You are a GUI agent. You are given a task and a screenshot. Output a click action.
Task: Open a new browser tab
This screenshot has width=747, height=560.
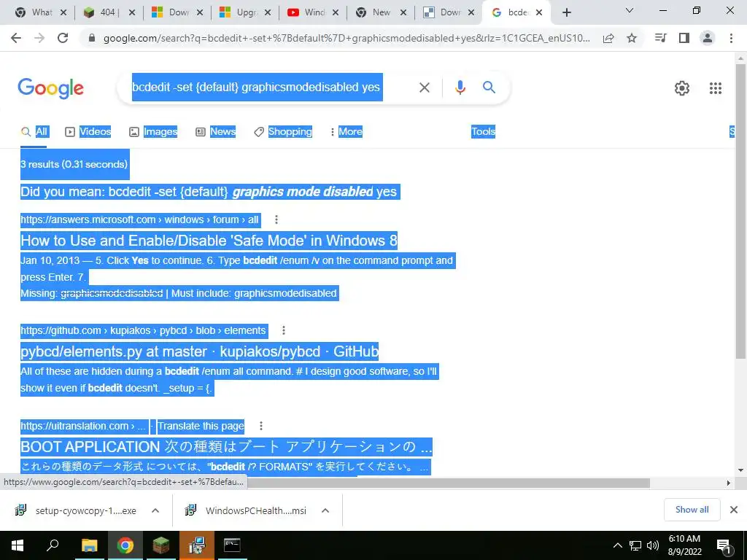coord(566,12)
